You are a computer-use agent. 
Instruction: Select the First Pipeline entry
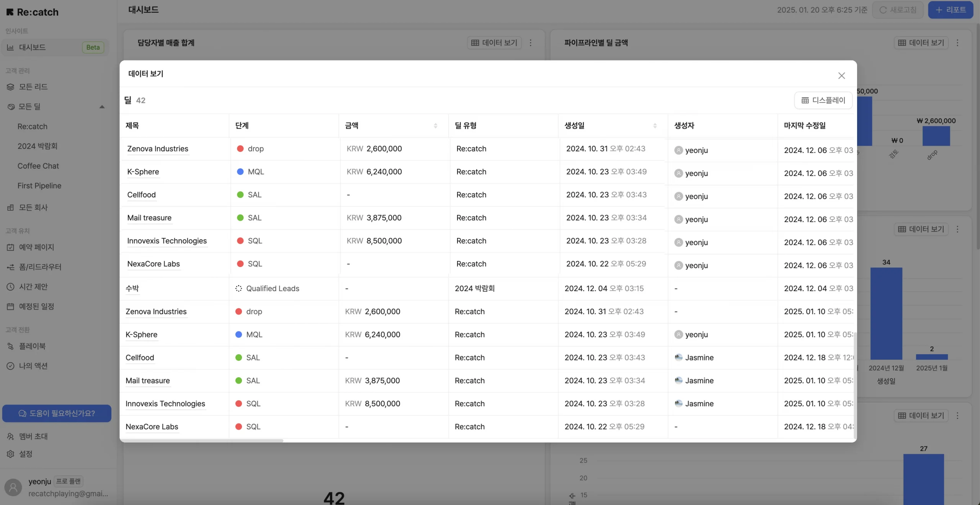click(x=39, y=186)
